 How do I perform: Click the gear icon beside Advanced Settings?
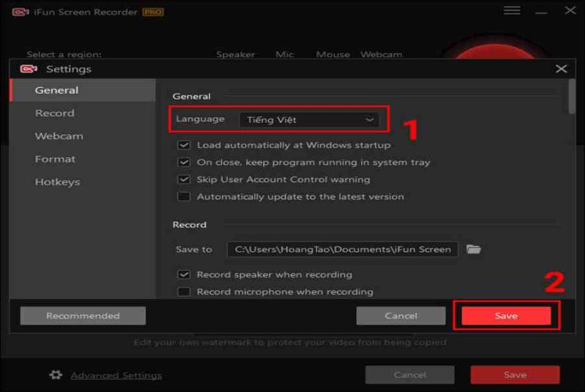[56, 375]
